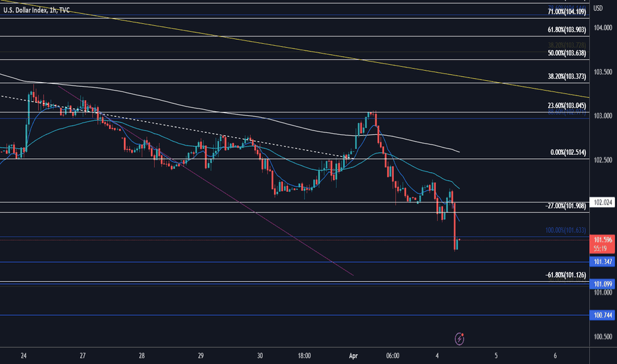Viewport: 617px width, 364px height.
Task: Click the 28 date label on time axis
Action: (142, 356)
